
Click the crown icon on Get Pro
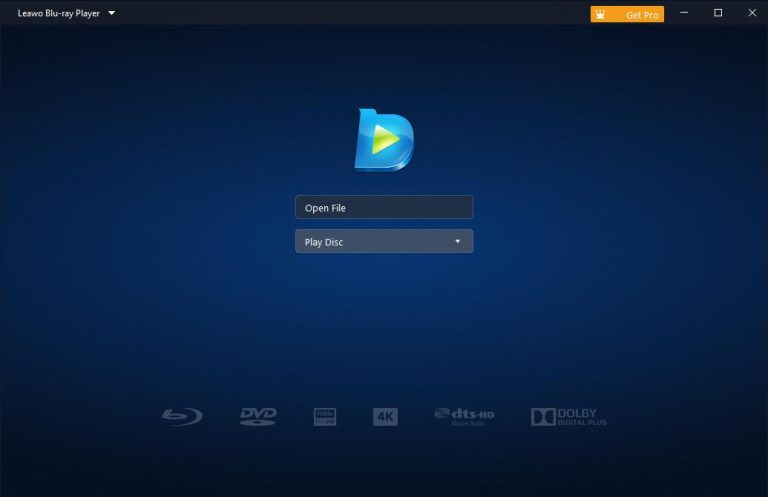pos(600,15)
